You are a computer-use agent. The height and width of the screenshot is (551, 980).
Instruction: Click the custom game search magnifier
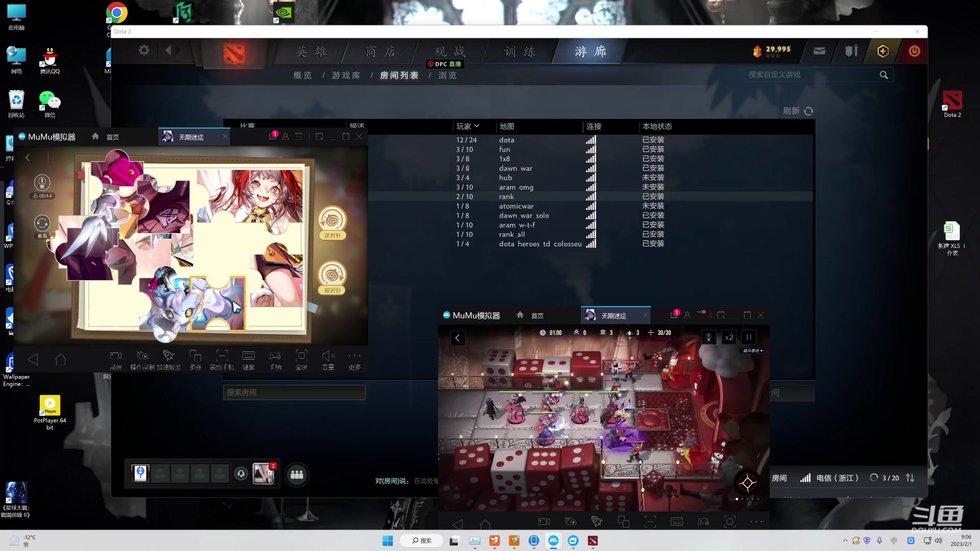click(x=884, y=75)
